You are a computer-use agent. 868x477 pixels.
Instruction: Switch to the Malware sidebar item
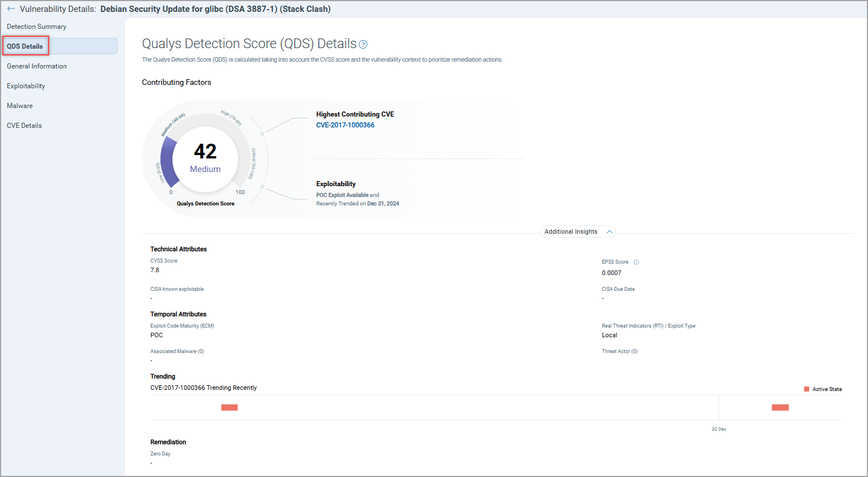coord(20,106)
